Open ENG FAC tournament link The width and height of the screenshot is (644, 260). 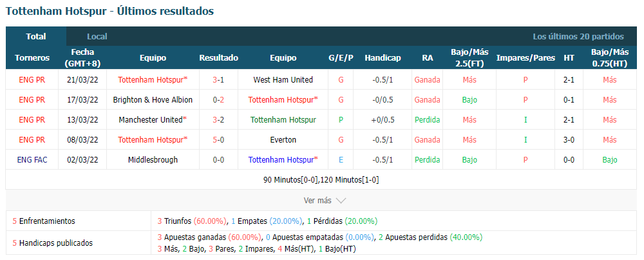[32, 159]
